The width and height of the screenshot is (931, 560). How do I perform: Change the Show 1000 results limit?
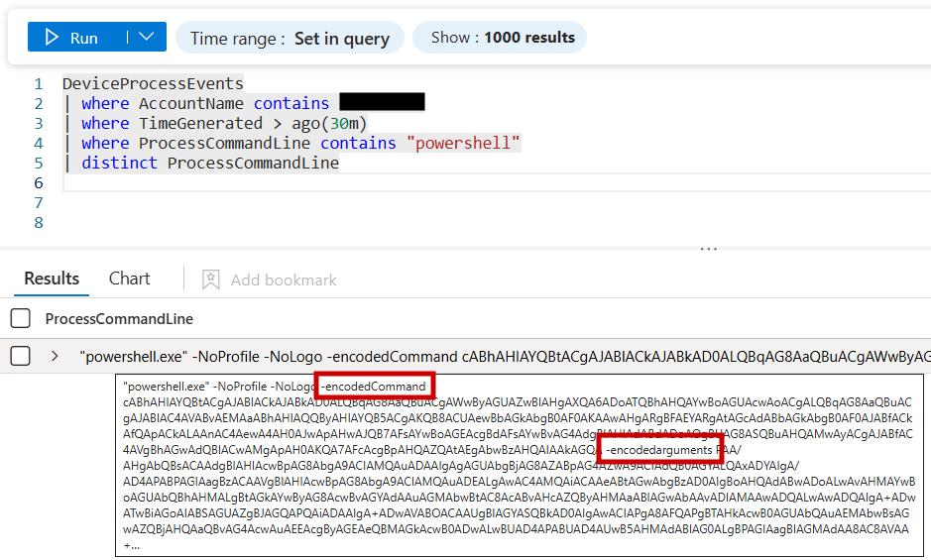point(502,38)
